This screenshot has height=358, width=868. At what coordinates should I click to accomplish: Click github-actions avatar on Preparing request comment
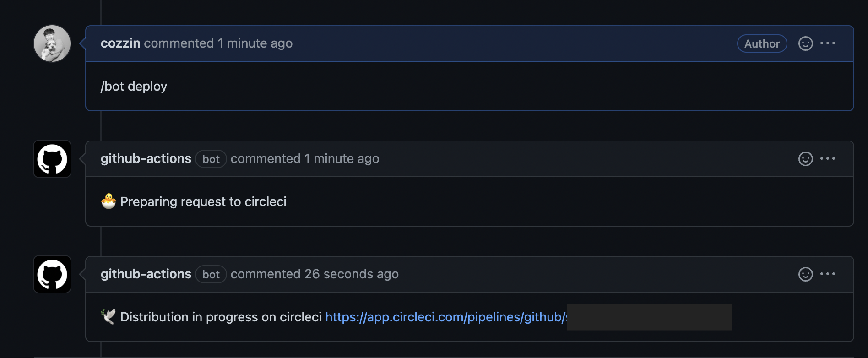click(52, 159)
